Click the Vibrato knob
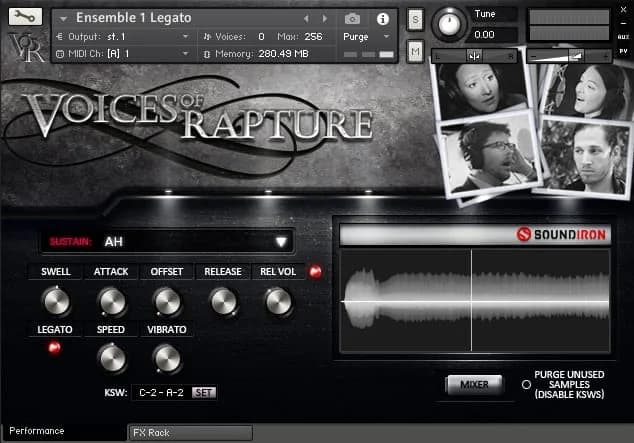This screenshot has width=634, height=443. pos(167,359)
